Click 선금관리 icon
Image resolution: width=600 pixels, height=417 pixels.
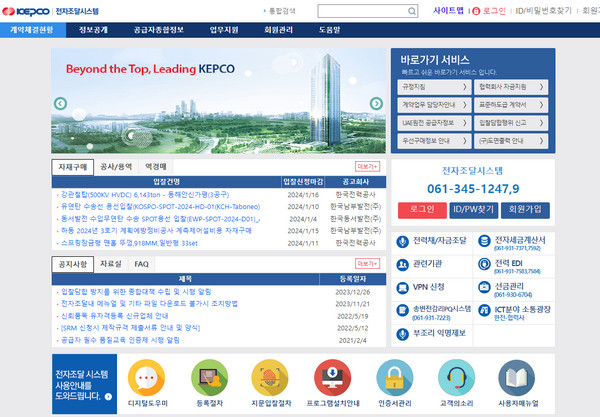pyautogui.click(x=484, y=288)
